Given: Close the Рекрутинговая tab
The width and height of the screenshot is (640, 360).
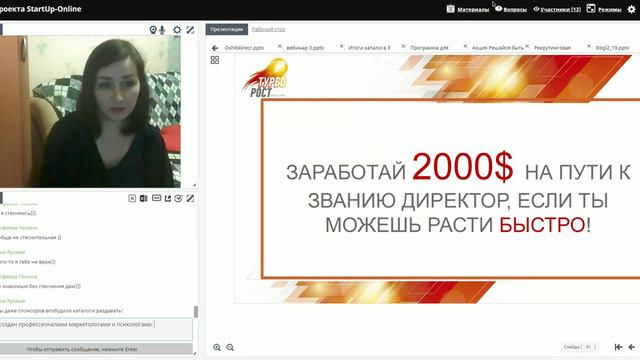Looking at the screenshot, I should click(x=589, y=47).
